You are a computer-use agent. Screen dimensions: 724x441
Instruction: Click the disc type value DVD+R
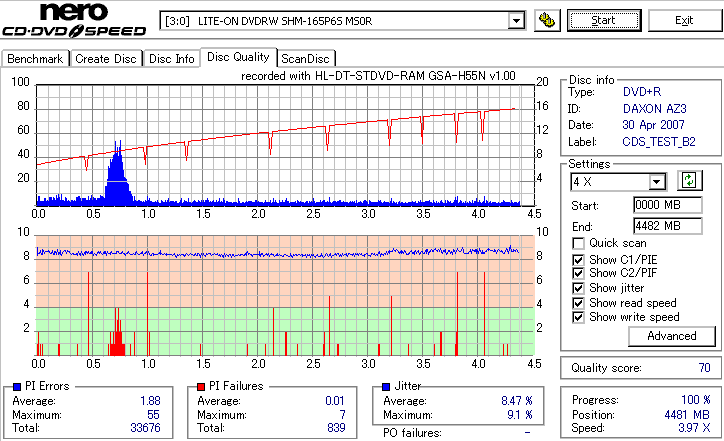coord(642,92)
